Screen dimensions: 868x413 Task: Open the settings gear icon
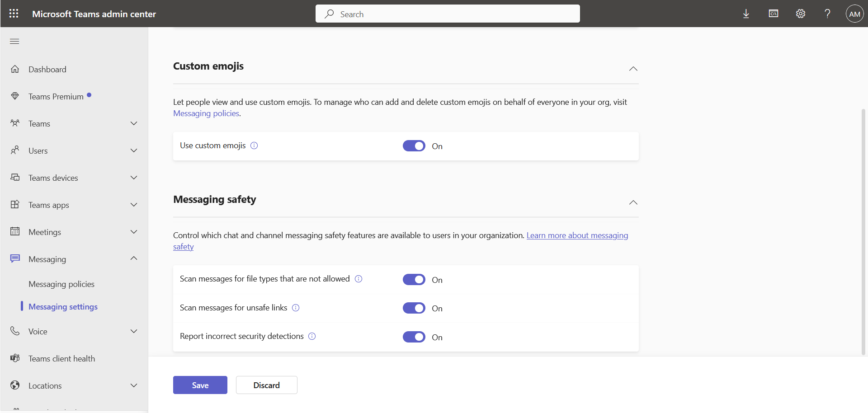pos(800,14)
